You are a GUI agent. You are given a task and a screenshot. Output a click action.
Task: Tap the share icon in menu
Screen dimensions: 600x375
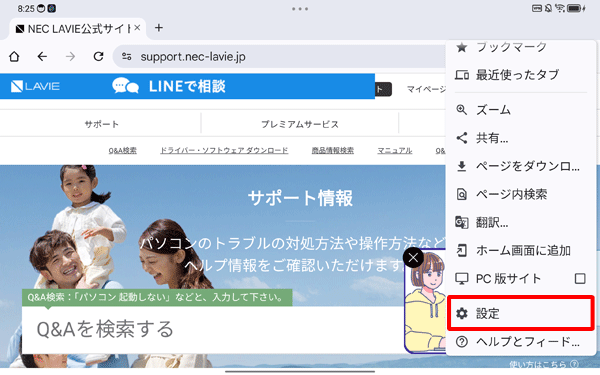tap(462, 138)
